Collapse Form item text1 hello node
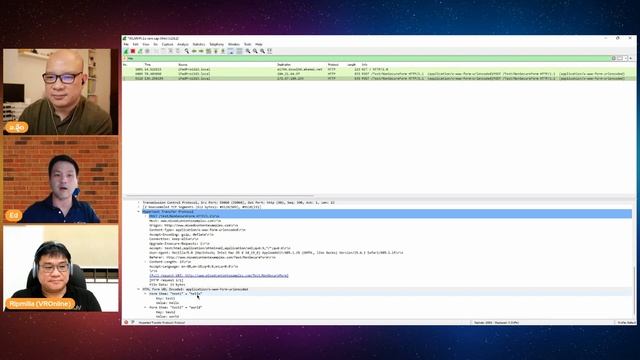The image size is (640, 360). [145, 293]
